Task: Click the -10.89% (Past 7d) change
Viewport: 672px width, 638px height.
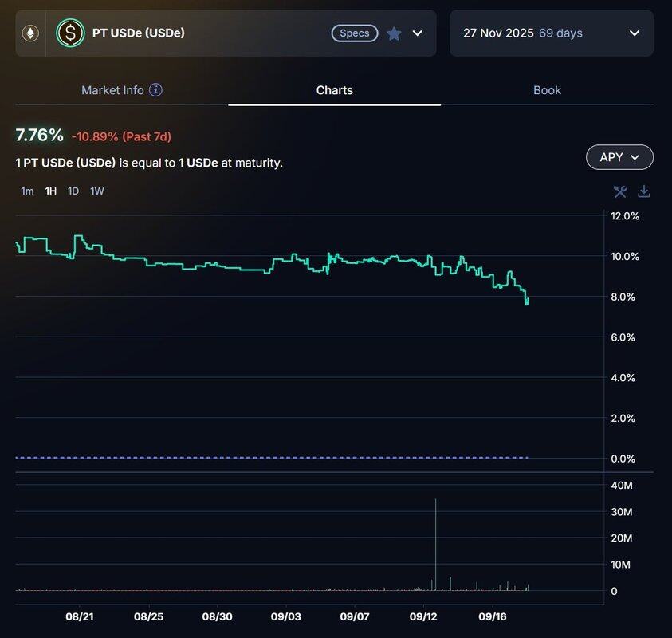Action: (121, 137)
